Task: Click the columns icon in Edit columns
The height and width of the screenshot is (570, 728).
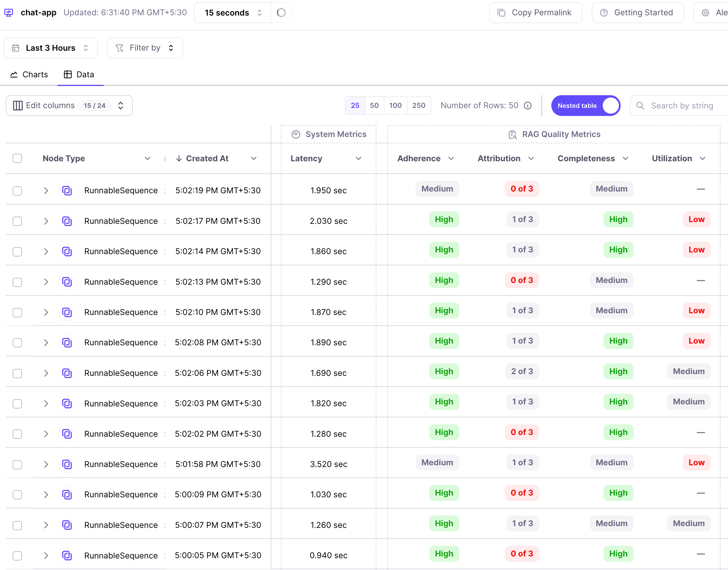Action: click(x=18, y=106)
